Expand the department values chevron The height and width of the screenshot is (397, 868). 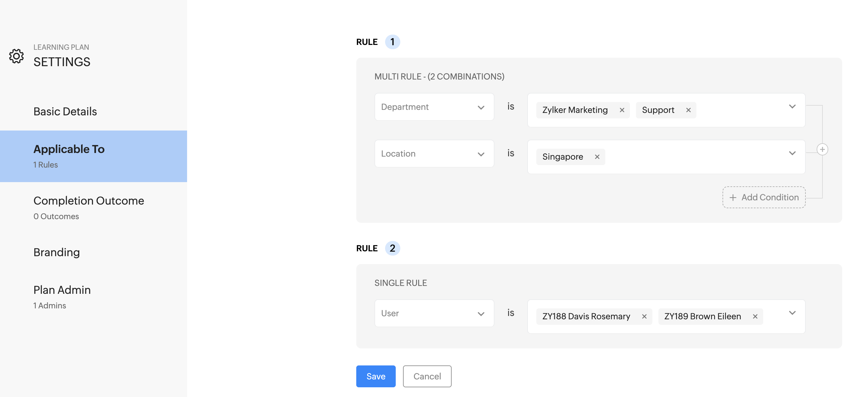click(x=792, y=107)
